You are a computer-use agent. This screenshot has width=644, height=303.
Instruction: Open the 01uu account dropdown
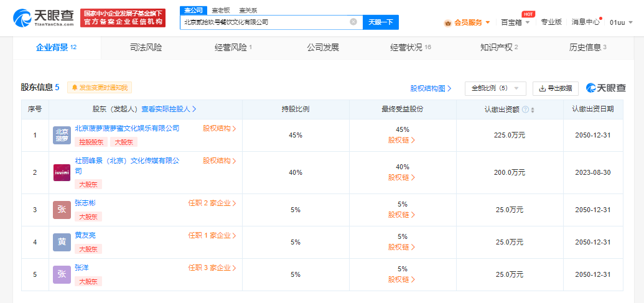[x=621, y=22]
